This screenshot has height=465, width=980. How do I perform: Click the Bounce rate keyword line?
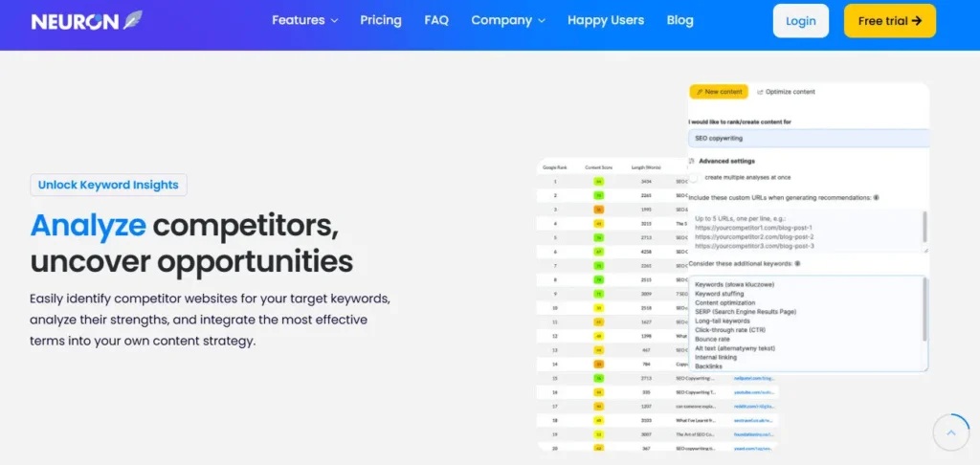pos(712,339)
